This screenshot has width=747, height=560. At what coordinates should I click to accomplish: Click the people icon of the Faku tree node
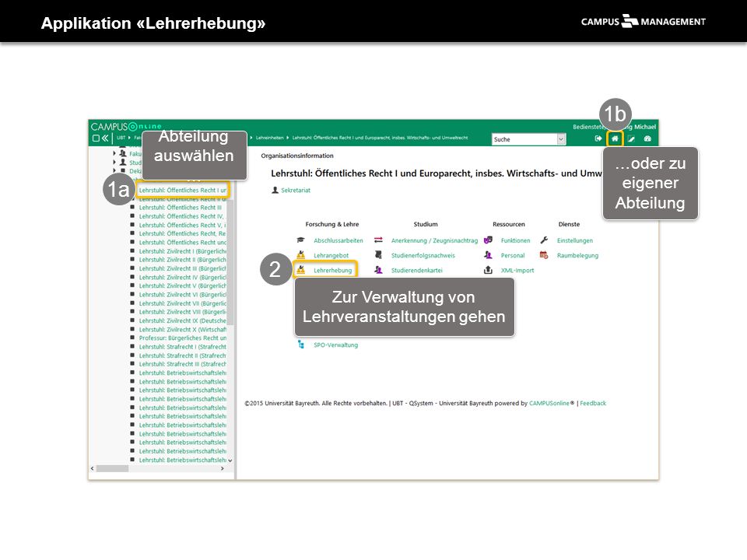coord(123,153)
